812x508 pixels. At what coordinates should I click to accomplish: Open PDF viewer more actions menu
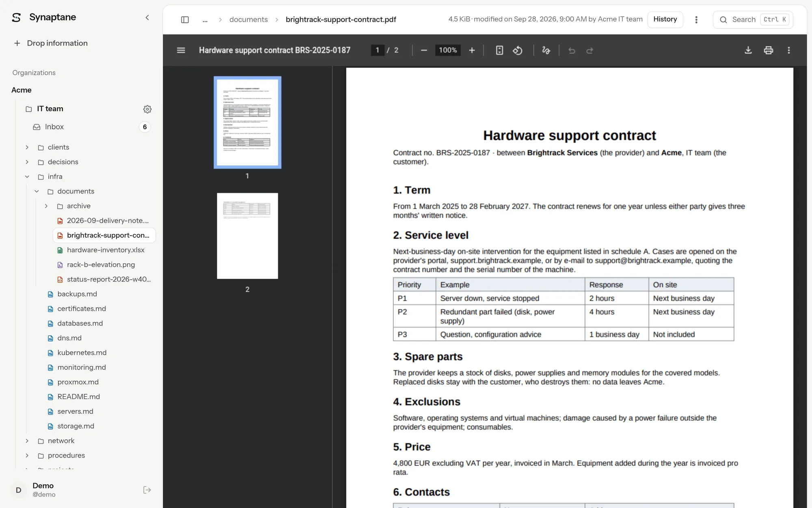tap(788, 50)
